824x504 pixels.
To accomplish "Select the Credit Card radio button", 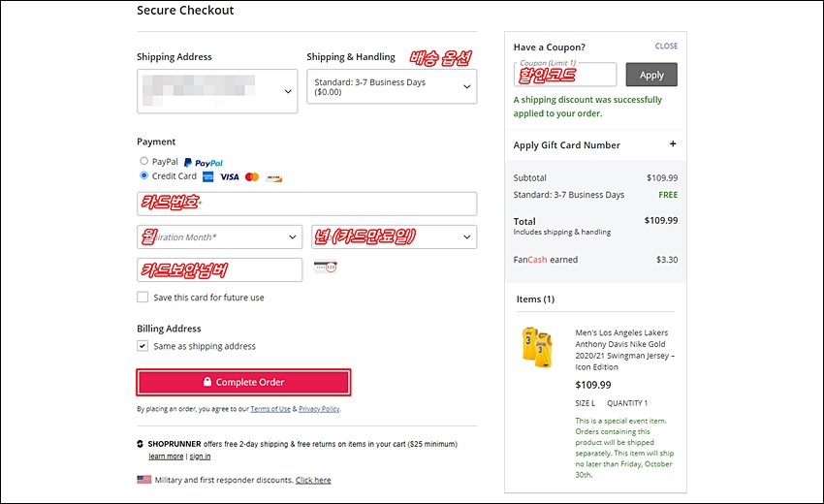I will 143,175.
